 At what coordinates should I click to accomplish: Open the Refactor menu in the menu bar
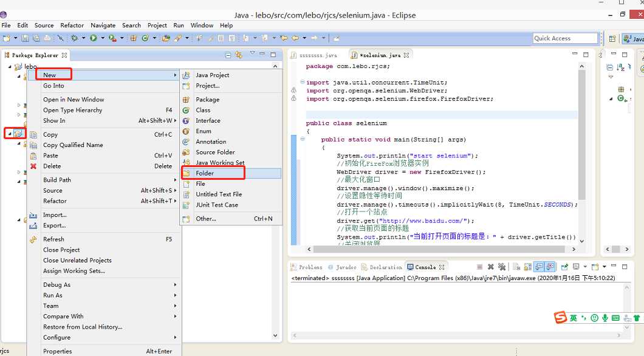(72, 26)
